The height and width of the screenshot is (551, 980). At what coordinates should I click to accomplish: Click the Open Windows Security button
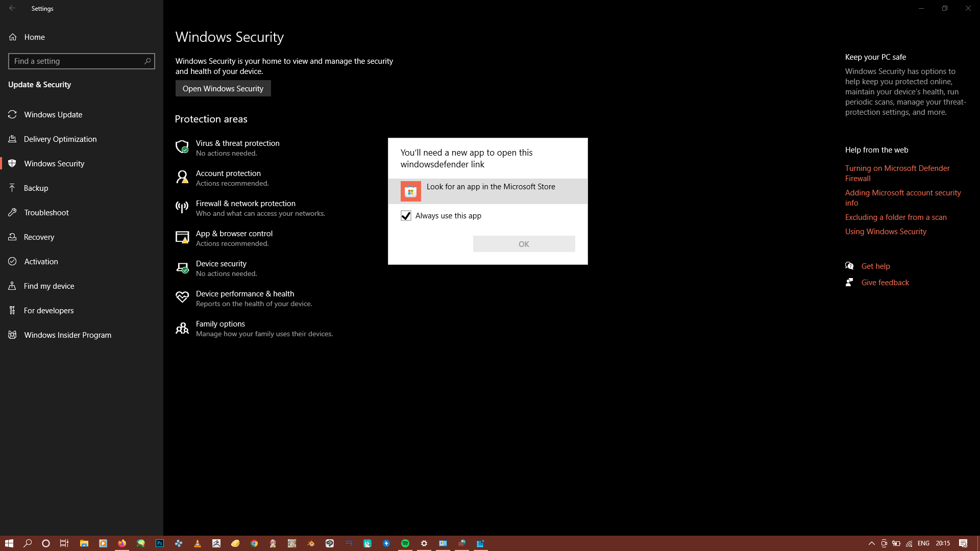(x=223, y=88)
